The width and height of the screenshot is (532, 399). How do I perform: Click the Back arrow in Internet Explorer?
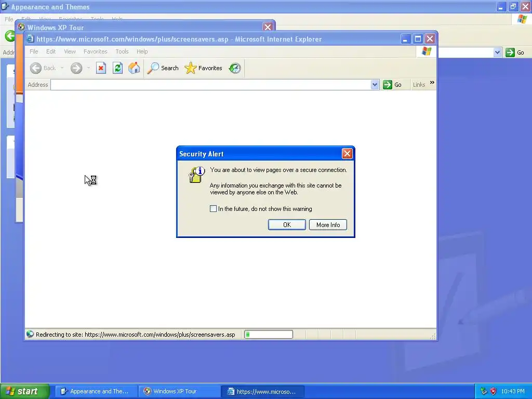(36, 68)
